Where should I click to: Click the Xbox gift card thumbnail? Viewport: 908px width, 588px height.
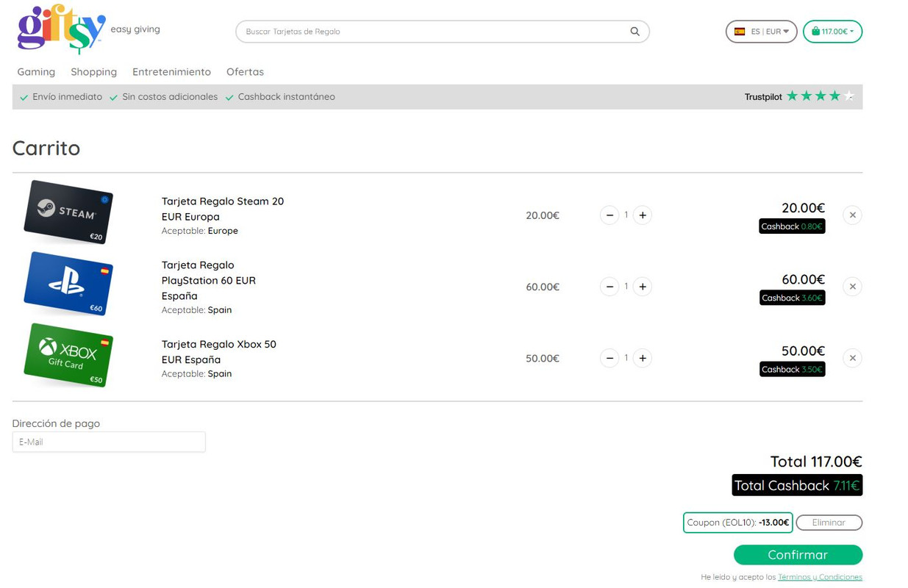[x=68, y=355]
